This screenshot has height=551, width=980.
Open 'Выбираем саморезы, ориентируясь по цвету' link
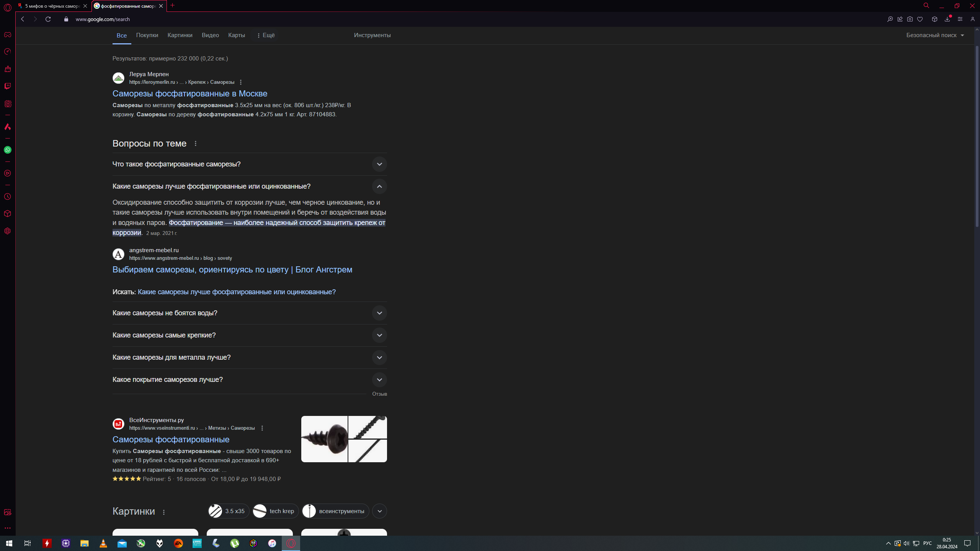[232, 270]
